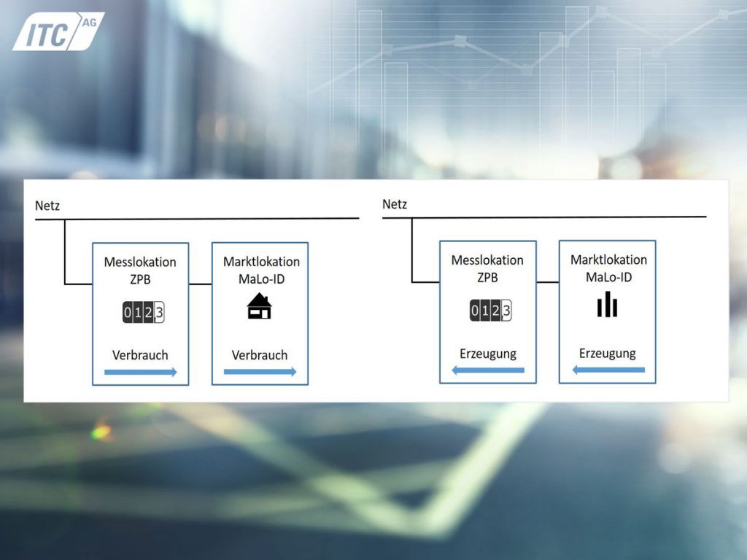
Task: Click the Verbrauch label under the left meter counter
Action: pos(140,355)
